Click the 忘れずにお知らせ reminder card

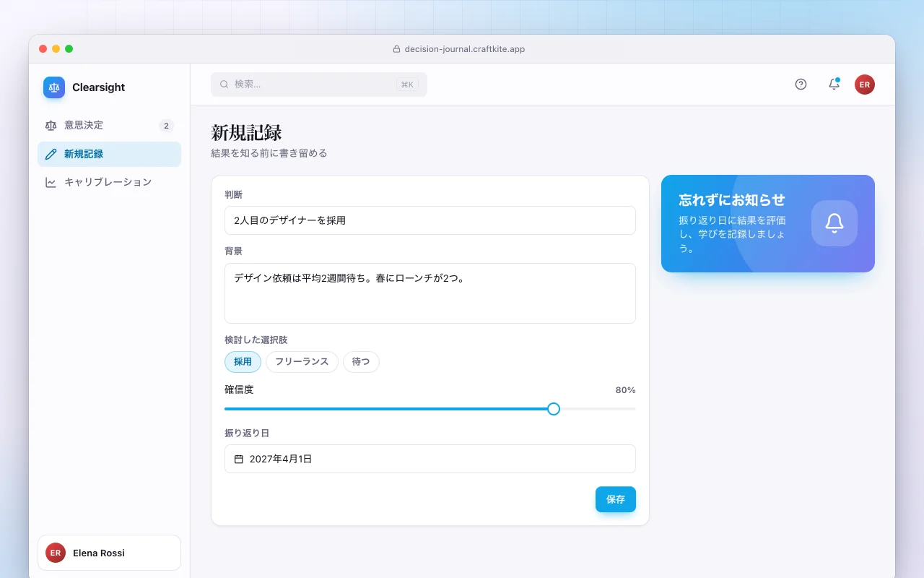[768, 223]
